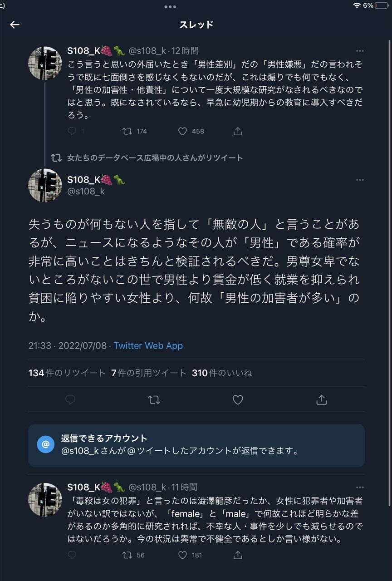The height and width of the screenshot is (581, 392).
Task: Open more options on the last tweet
Action: (360, 487)
